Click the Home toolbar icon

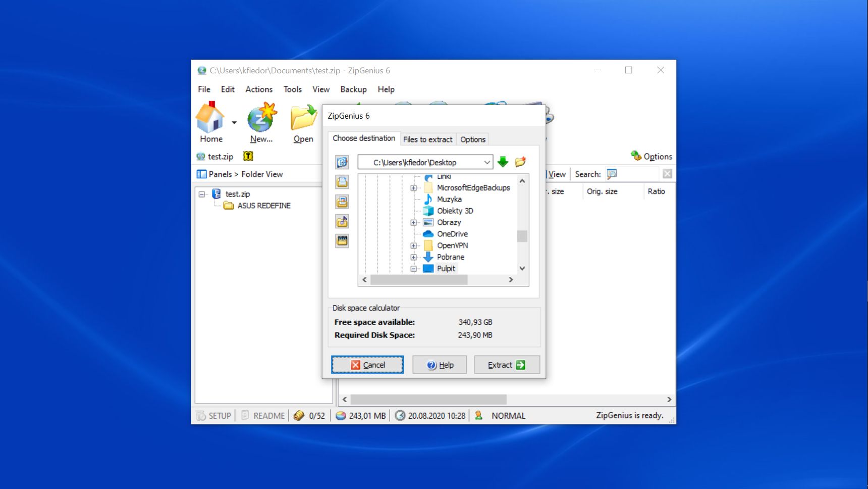pos(210,122)
